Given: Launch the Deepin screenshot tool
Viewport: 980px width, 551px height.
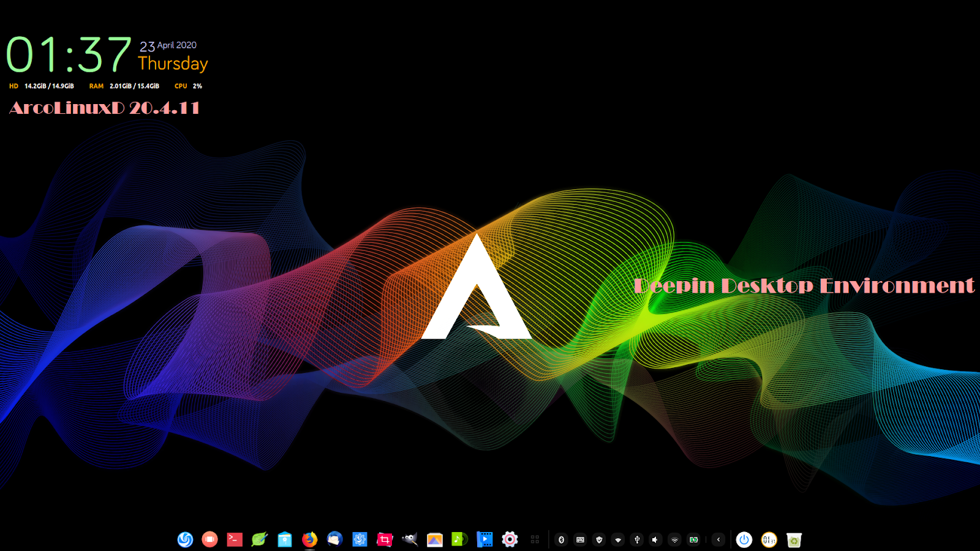Looking at the screenshot, I should [x=385, y=539].
